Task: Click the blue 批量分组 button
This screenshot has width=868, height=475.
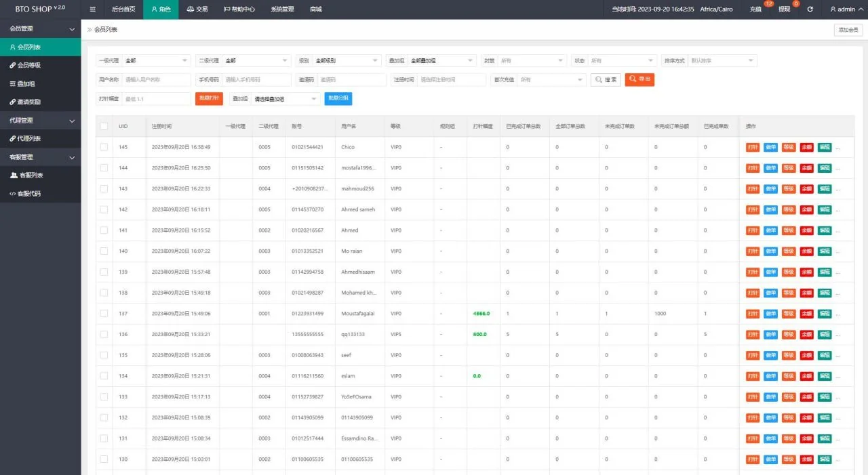Action: pos(338,99)
